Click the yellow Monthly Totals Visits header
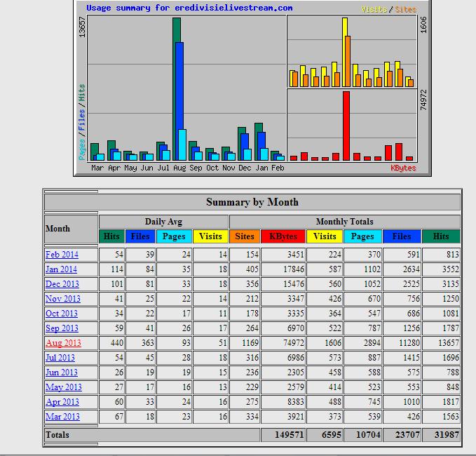Image resolution: width=476 pixels, height=456 pixels. [x=325, y=236]
